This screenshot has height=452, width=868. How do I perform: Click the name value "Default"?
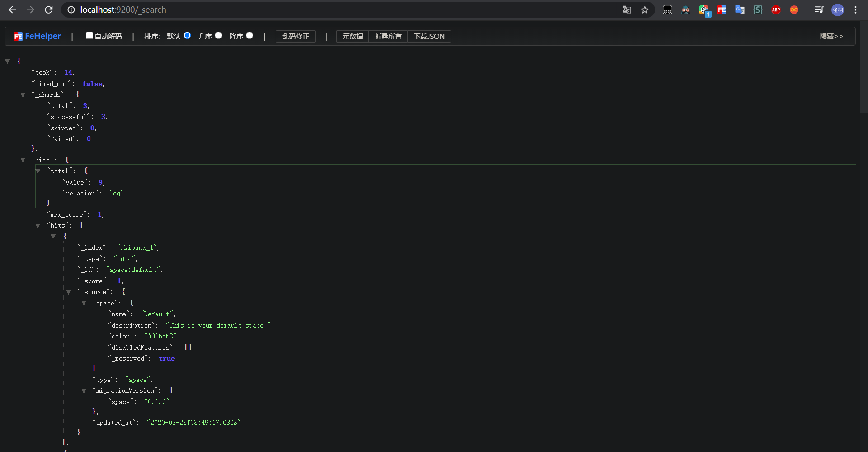(157, 314)
